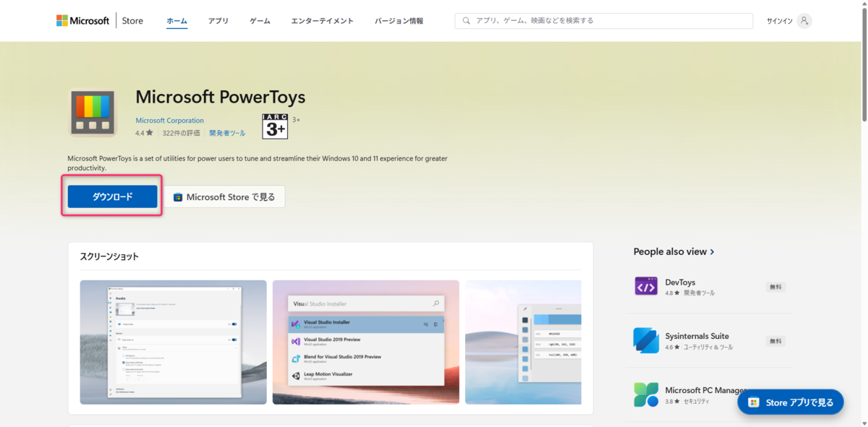Open the Microsoft Corporation publisher link
Viewport: 868px width, 427px height.
tap(170, 121)
